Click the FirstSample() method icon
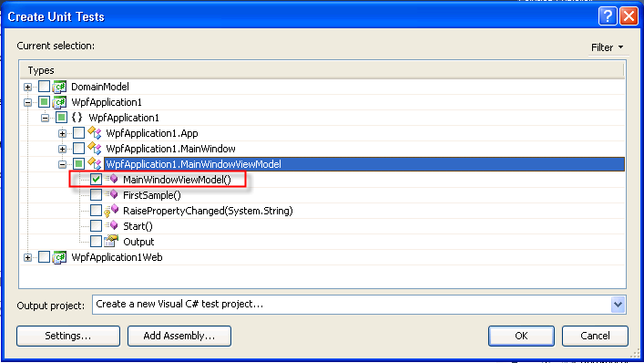 pyautogui.click(x=112, y=195)
